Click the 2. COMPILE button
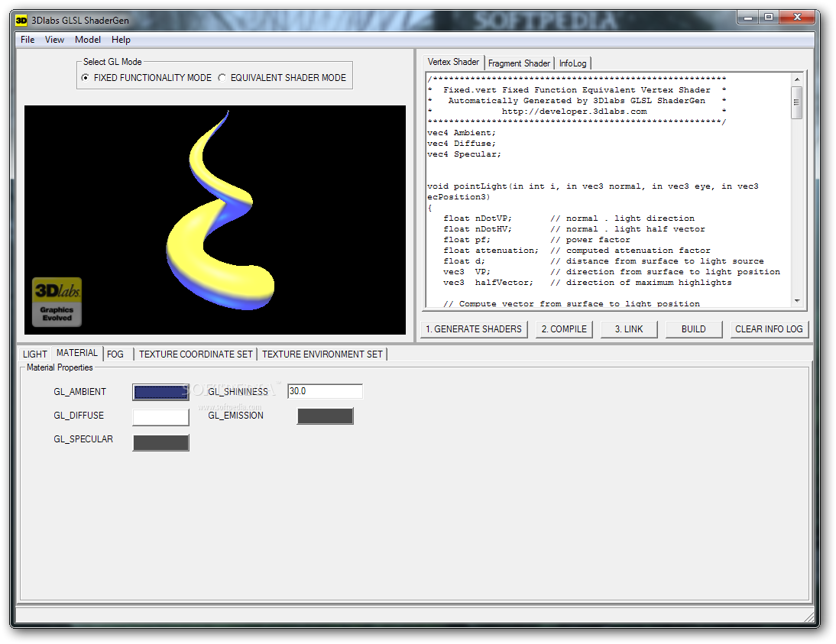 (x=564, y=329)
